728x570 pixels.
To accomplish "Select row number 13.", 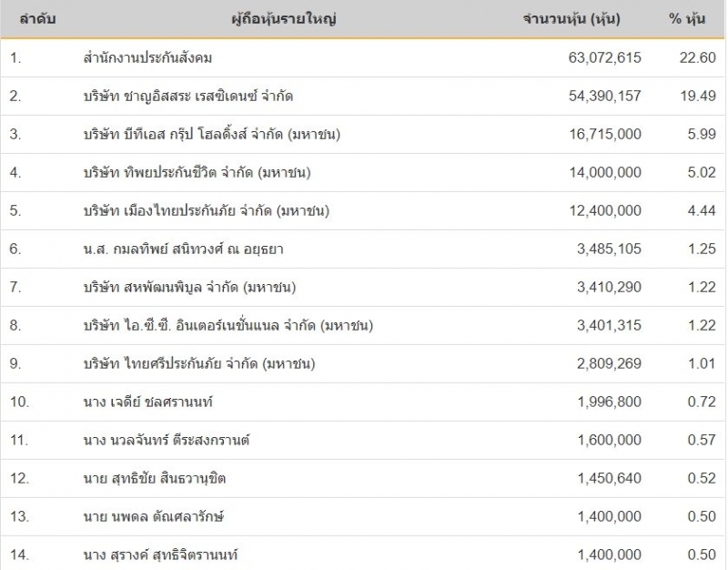I will 20,517.
